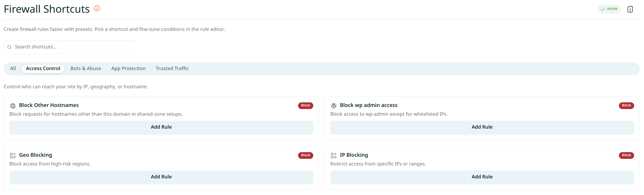The width and height of the screenshot is (644, 195).
Task: Focus the Search shortcuts input field
Action: (x=70, y=47)
